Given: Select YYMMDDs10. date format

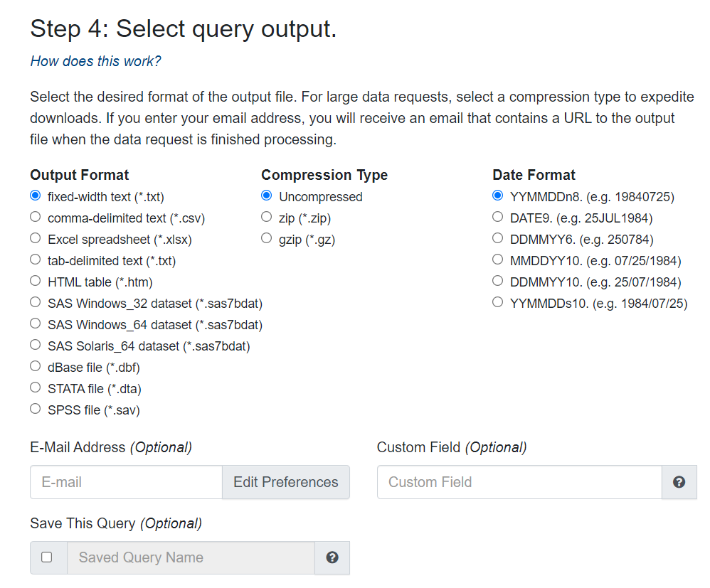Looking at the screenshot, I should (x=497, y=302).
